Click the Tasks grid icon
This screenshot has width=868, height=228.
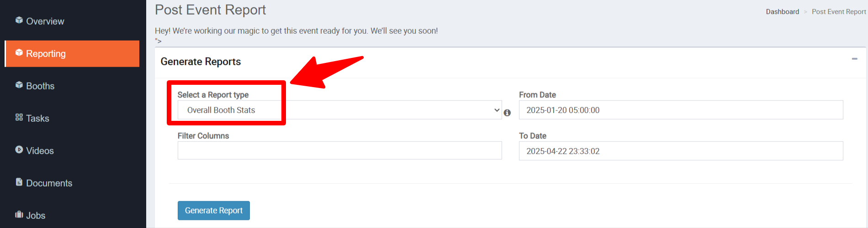tap(19, 117)
